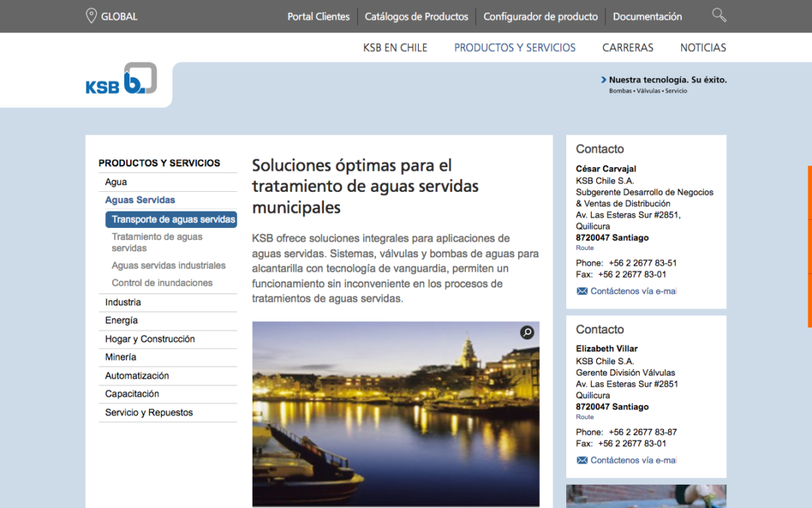
Task: Click the name Elizabeth Villar
Action: pyautogui.click(x=607, y=349)
